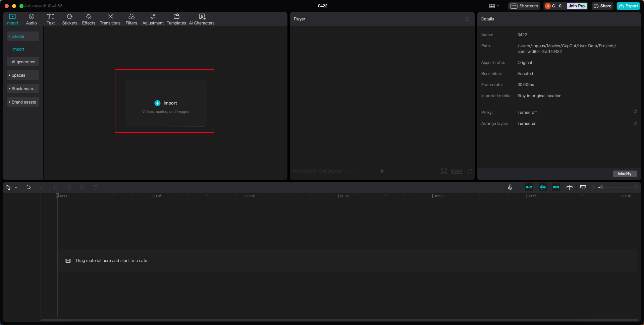Expand the Stock materials section

tap(23, 88)
